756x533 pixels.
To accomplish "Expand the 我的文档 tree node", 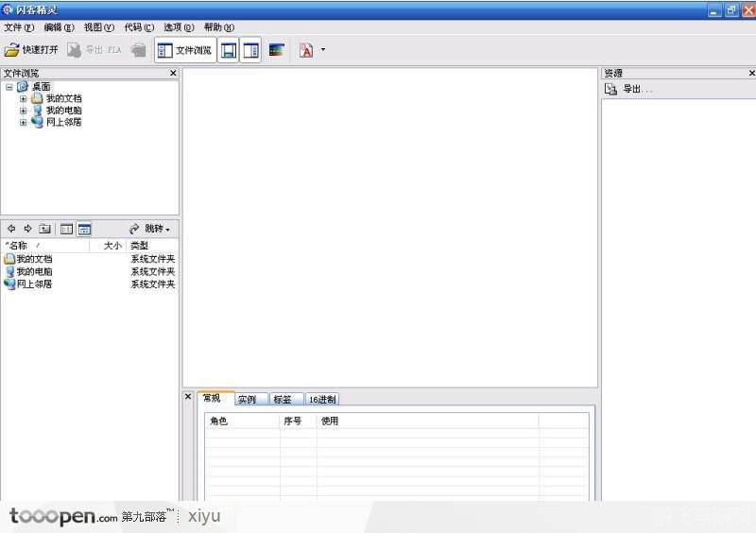I will coord(24,98).
